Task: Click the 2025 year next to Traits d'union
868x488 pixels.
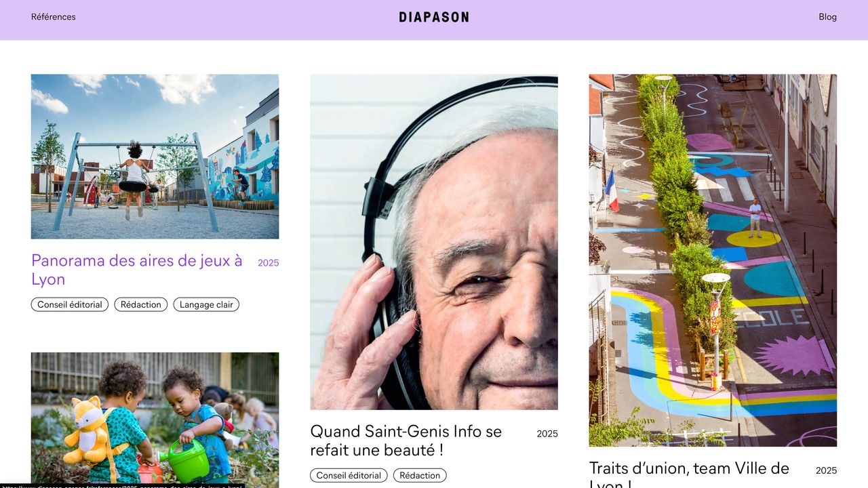Action: pyautogui.click(x=826, y=470)
